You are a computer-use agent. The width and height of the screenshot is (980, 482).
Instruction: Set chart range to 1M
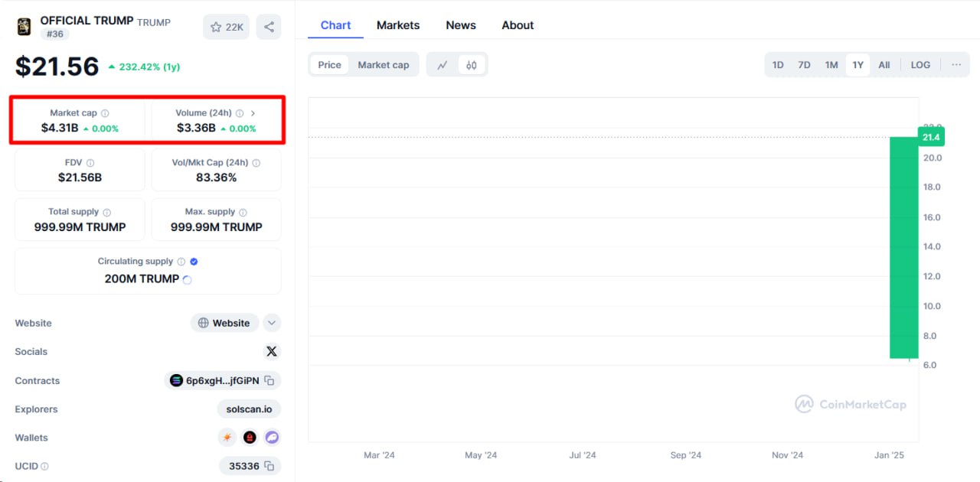point(831,65)
